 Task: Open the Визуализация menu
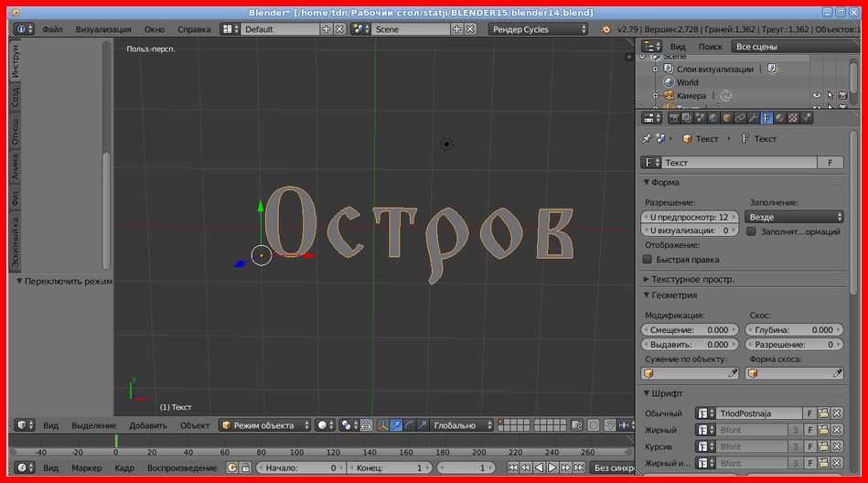[103, 29]
